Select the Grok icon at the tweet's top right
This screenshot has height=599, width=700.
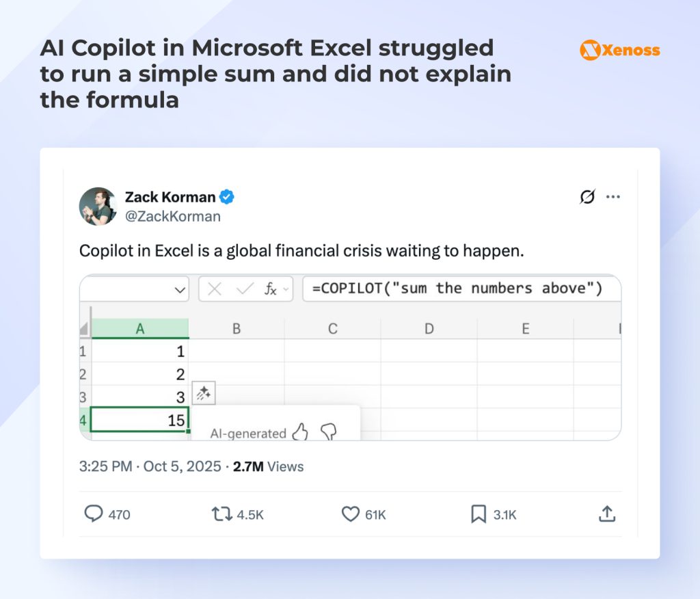(588, 197)
